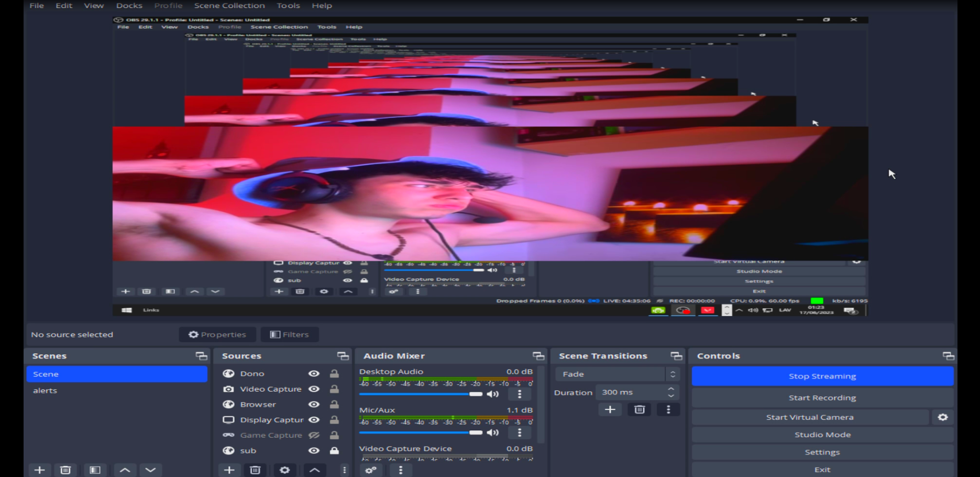Click the Stop Streaming button

click(822, 376)
